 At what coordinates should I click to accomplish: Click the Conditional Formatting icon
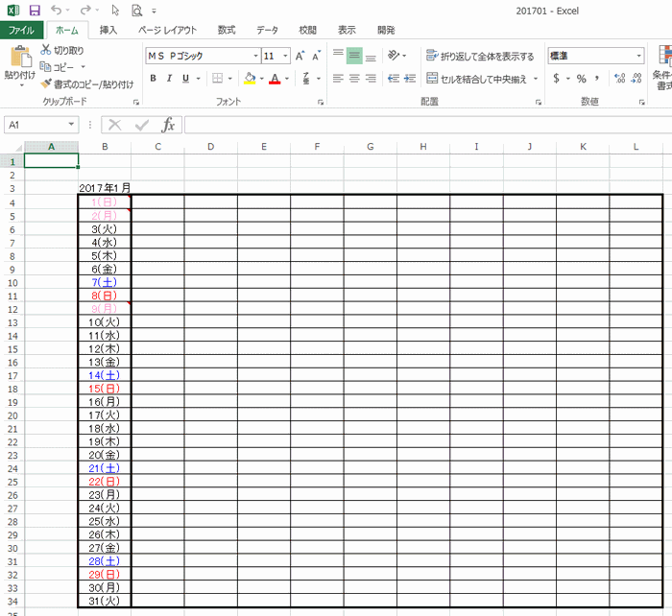coord(665,56)
